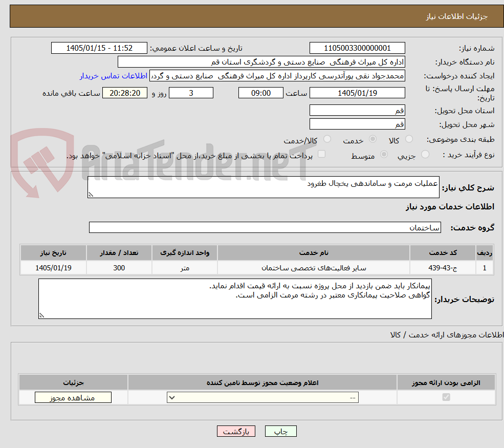Viewport: 504px width, 448px height.
Task: Click the service code cell ج-43-439
Action: [442, 268]
